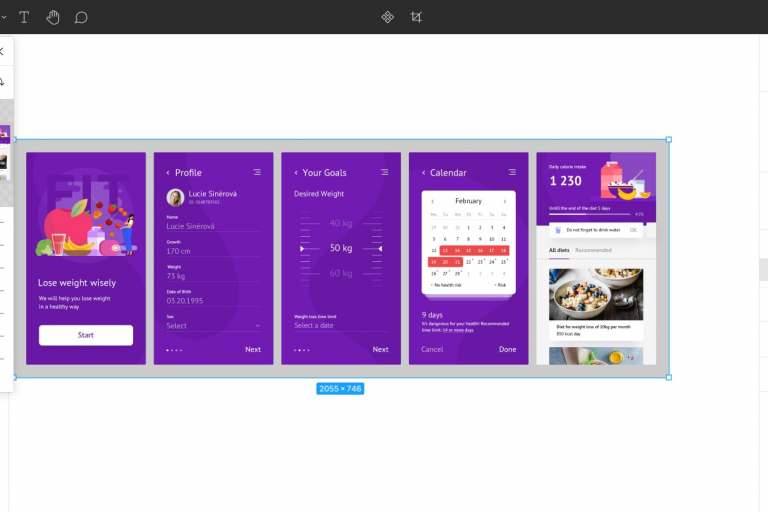
Task: Open hamburger menu on Your Goals screen
Action: [384, 172]
